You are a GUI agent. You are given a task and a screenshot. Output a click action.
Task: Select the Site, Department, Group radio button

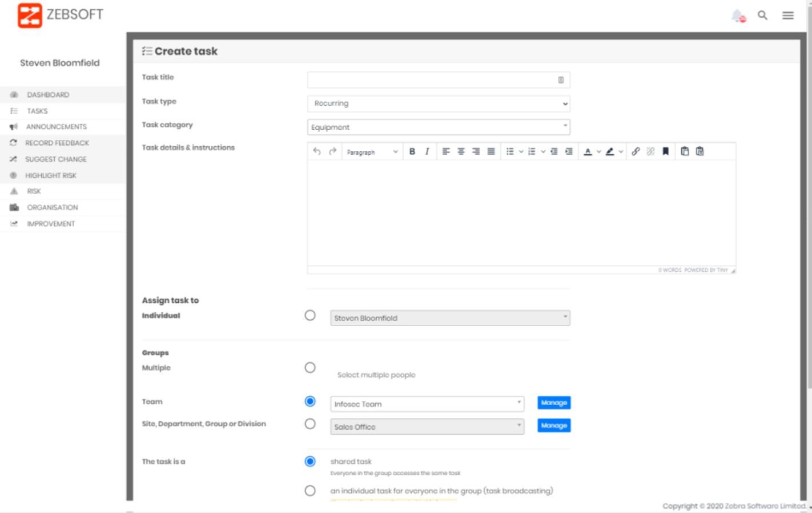pos(310,424)
